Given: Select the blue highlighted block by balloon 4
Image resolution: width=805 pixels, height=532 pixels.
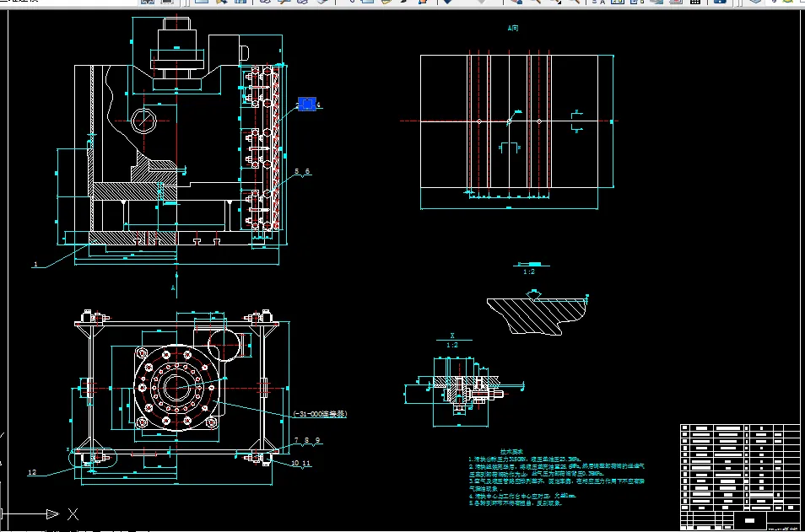Looking at the screenshot, I should click(x=306, y=105).
